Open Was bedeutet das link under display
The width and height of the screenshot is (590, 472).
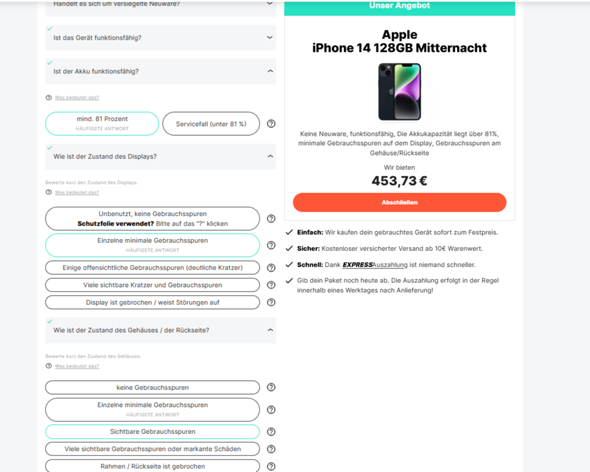[x=77, y=192]
